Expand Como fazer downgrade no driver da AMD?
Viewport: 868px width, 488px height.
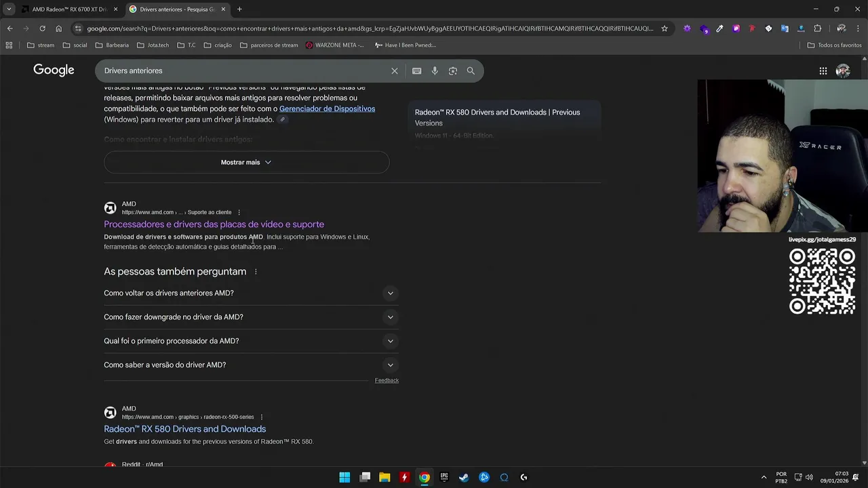tap(251, 317)
